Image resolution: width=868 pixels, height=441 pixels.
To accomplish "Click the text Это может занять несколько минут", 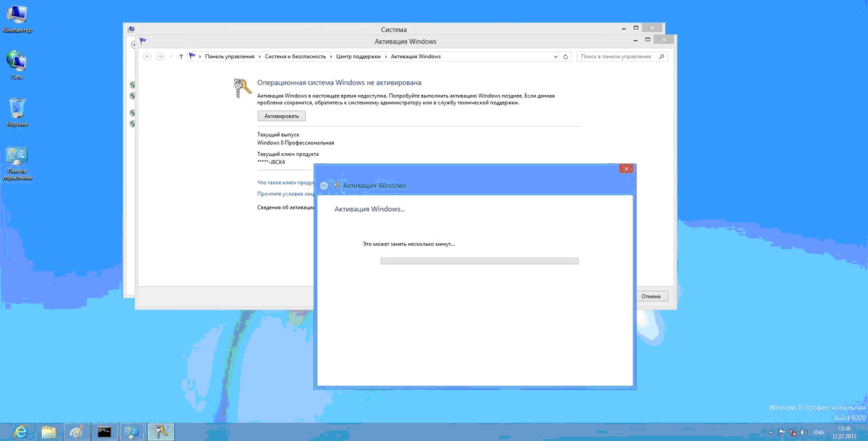I will coord(409,243).
